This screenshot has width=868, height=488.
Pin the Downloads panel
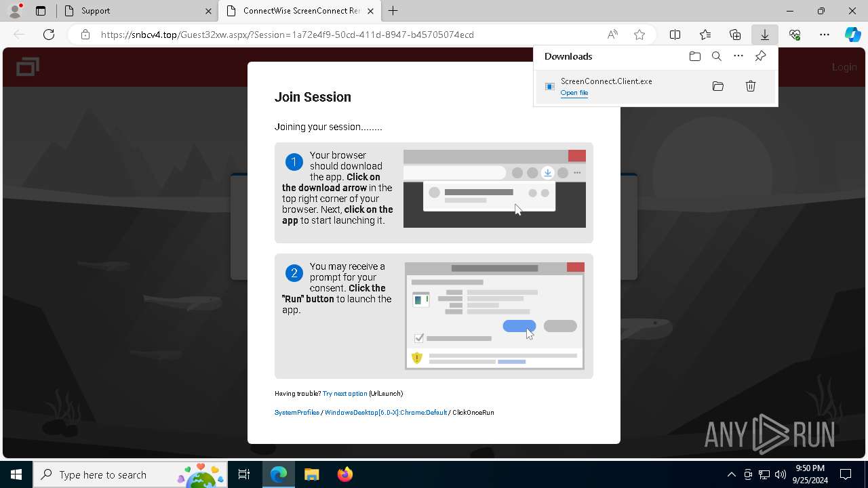[761, 56]
